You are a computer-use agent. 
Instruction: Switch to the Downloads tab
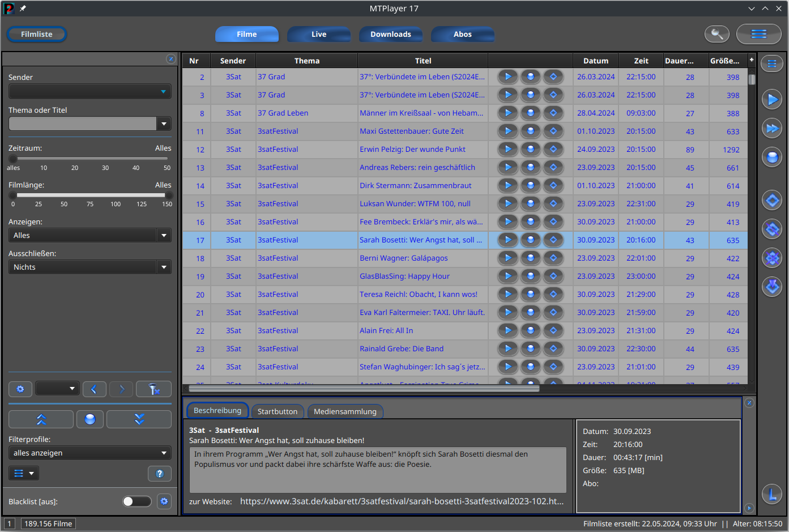tap(391, 34)
